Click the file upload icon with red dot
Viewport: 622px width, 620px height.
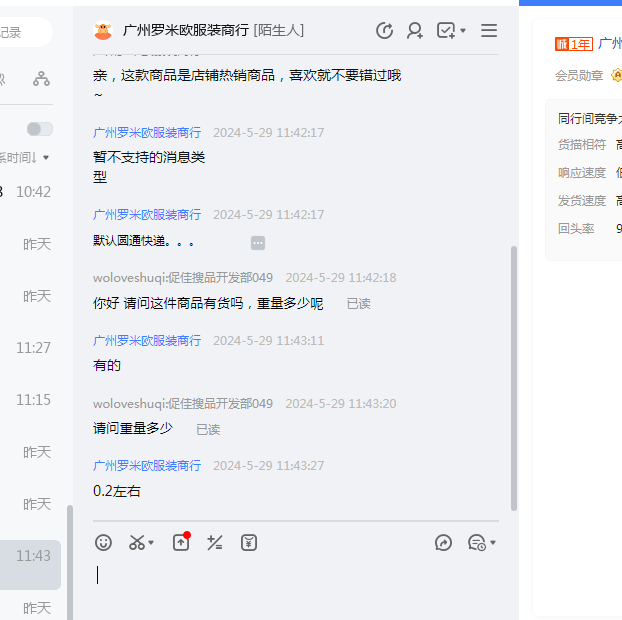point(180,543)
